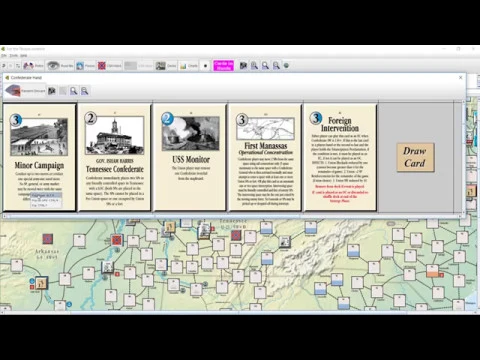
Task: Select the Minor Campaign card picture
Action: [x=39, y=137]
